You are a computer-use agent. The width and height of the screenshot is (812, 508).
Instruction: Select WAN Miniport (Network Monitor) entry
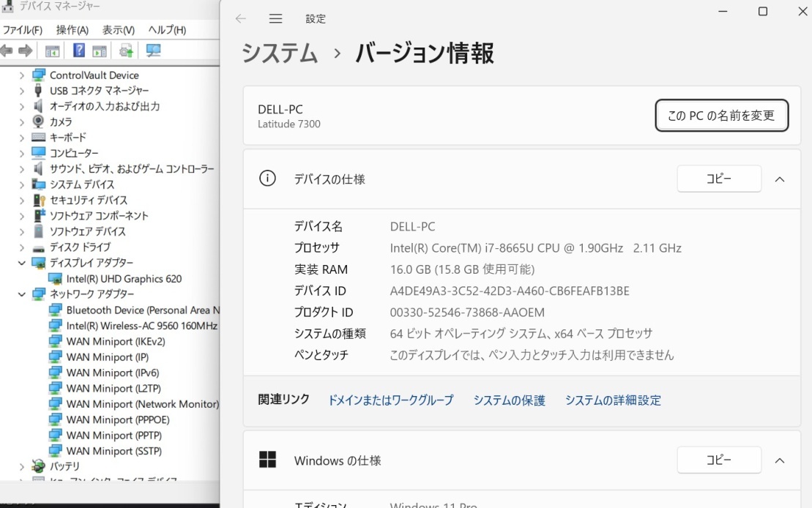click(x=142, y=404)
